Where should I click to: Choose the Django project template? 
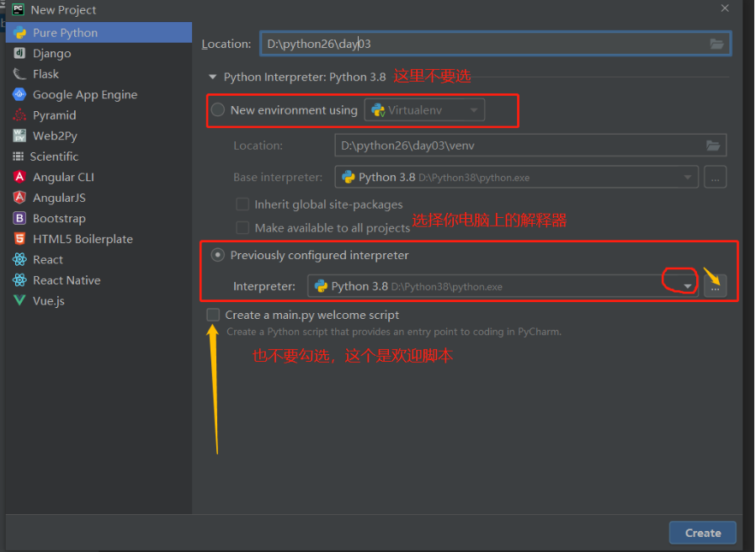point(98,53)
